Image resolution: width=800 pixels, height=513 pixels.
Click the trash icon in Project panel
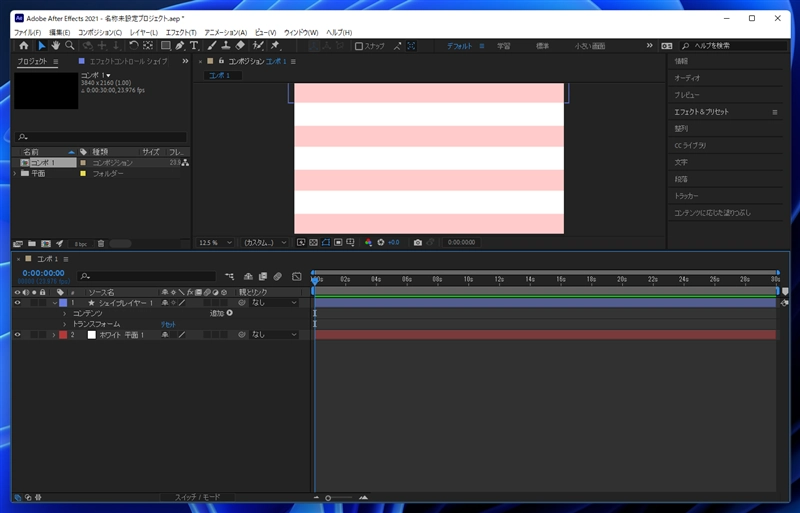[x=101, y=243]
